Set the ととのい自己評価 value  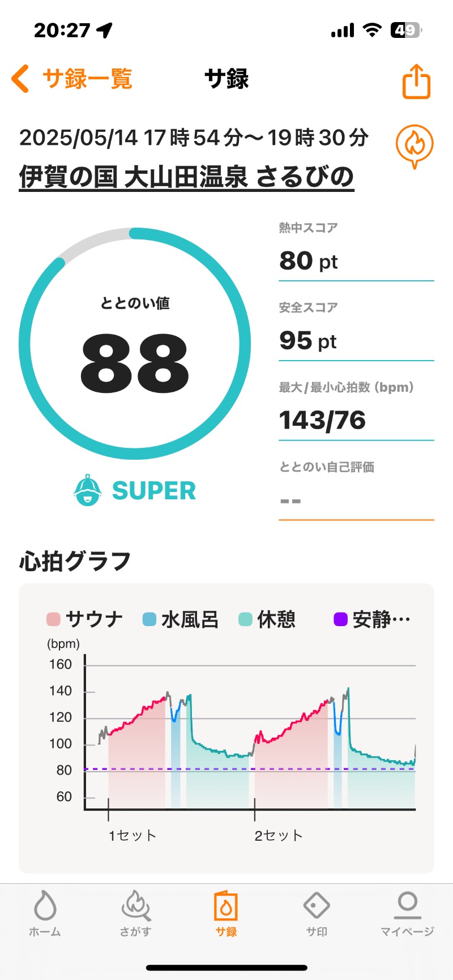pyautogui.click(x=356, y=501)
